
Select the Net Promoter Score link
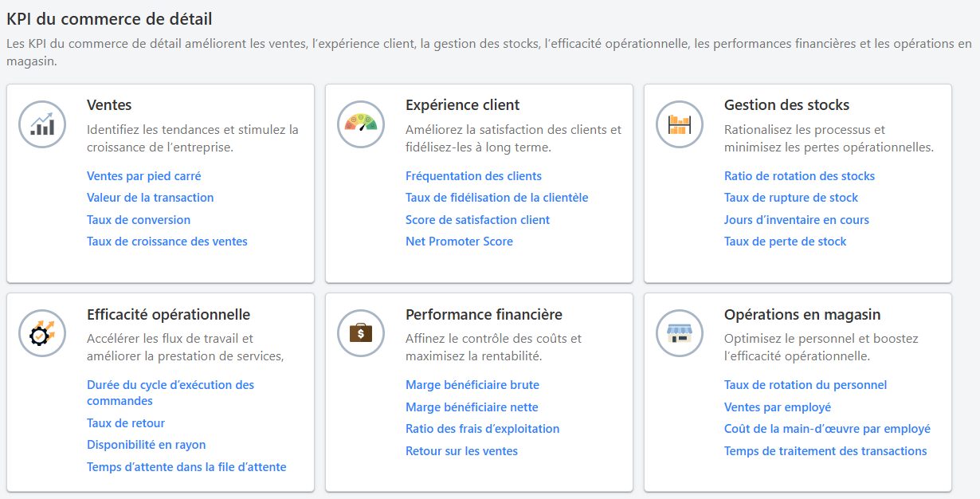[x=459, y=242]
